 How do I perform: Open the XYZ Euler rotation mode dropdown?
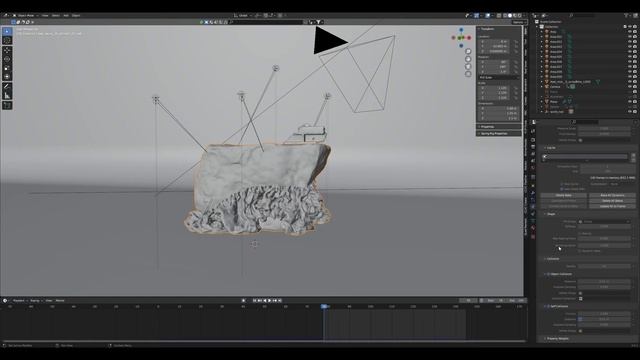pos(498,77)
